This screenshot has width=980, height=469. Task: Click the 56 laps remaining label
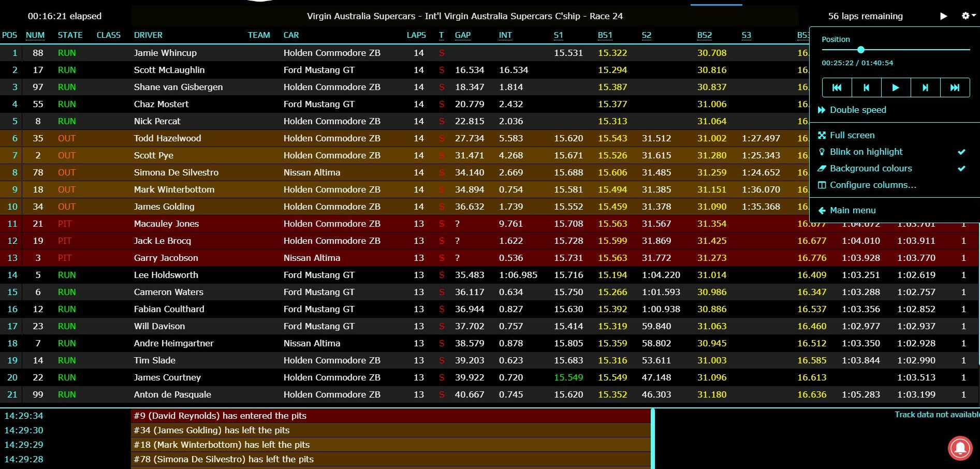865,16
